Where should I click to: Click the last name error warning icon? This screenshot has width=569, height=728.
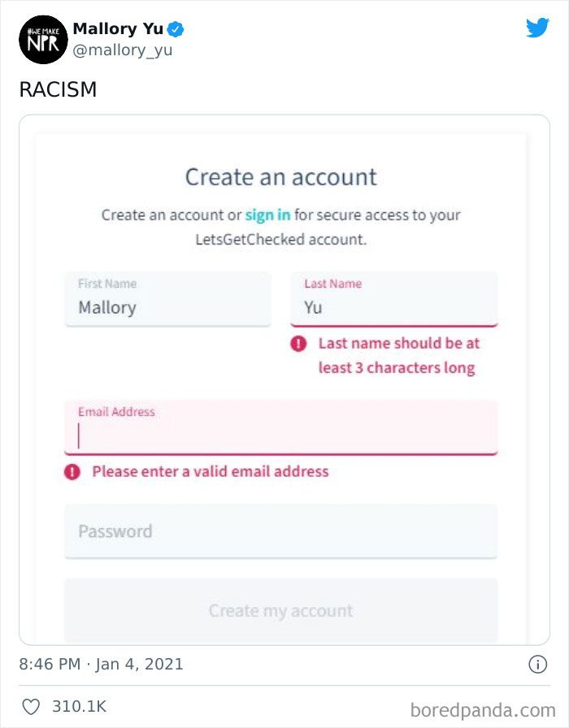[x=298, y=344]
